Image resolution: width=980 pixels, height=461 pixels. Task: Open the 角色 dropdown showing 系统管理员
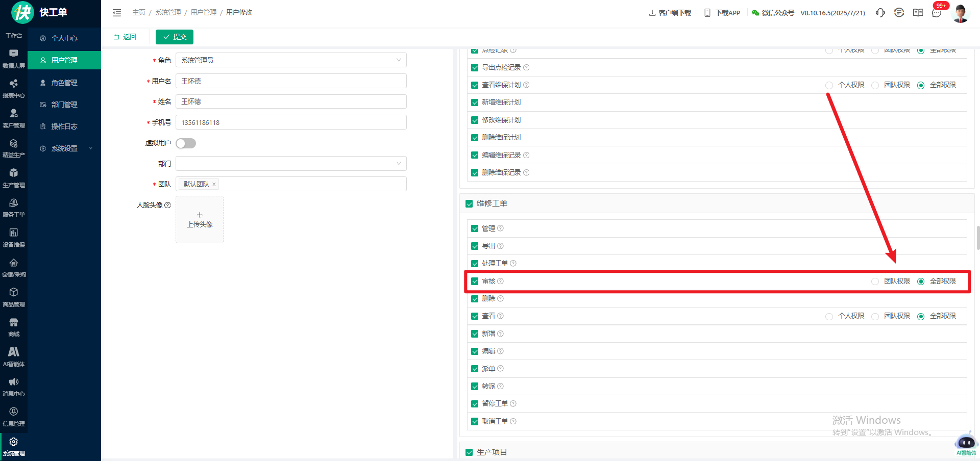pos(291,60)
